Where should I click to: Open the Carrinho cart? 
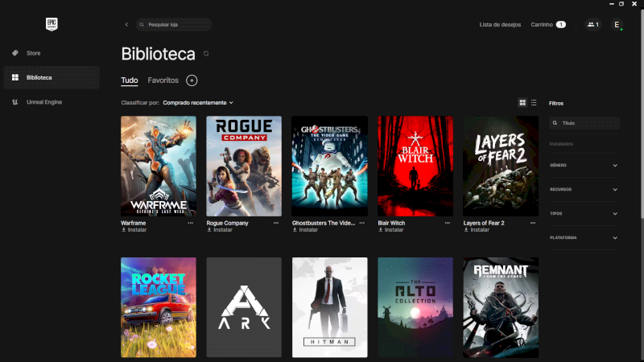(x=548, y=25)
